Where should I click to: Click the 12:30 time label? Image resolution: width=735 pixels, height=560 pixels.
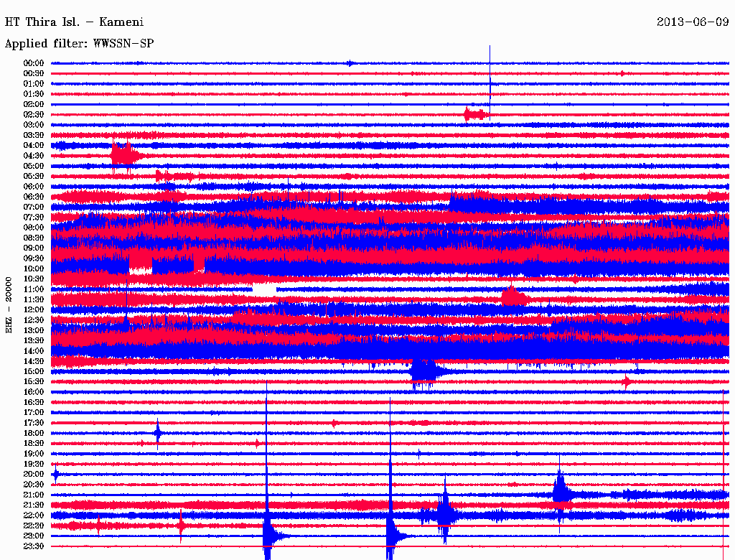click(x=34, y=320)
